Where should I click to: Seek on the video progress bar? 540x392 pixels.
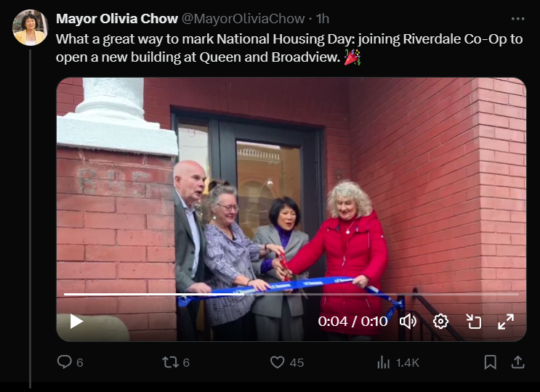click(x=291, y=294)
